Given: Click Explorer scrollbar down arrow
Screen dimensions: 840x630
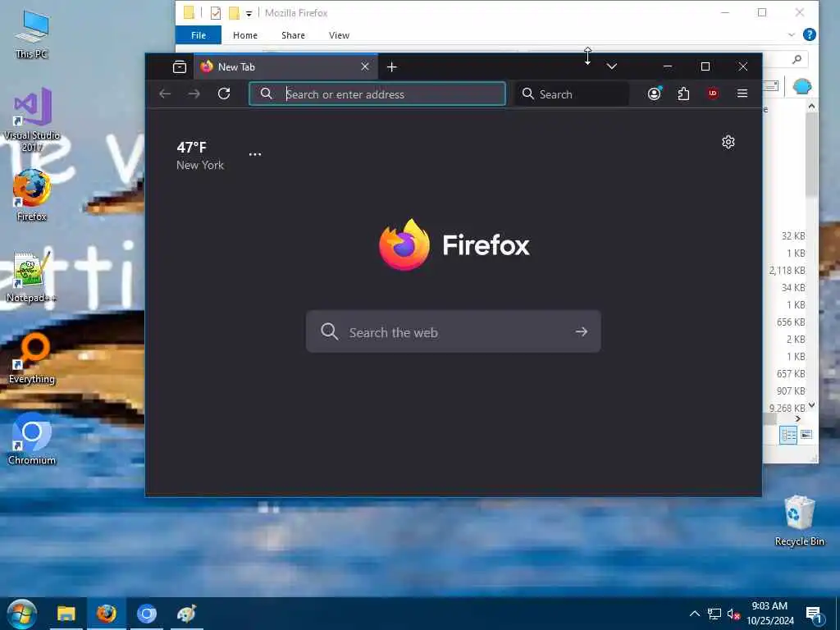Looking at the screenshot, I should (811, 405).
